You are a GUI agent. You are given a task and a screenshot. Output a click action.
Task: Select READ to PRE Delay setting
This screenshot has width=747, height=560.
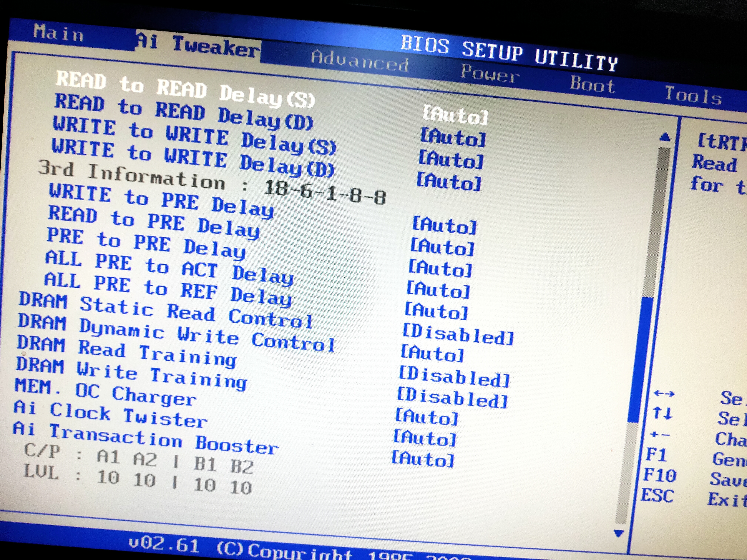click(154, 223)
